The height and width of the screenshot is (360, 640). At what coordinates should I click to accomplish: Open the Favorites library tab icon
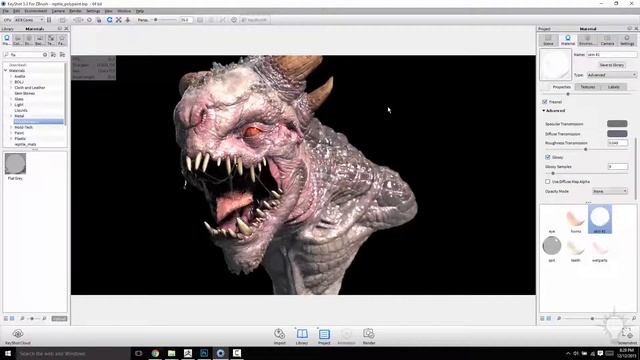[62, 40]
